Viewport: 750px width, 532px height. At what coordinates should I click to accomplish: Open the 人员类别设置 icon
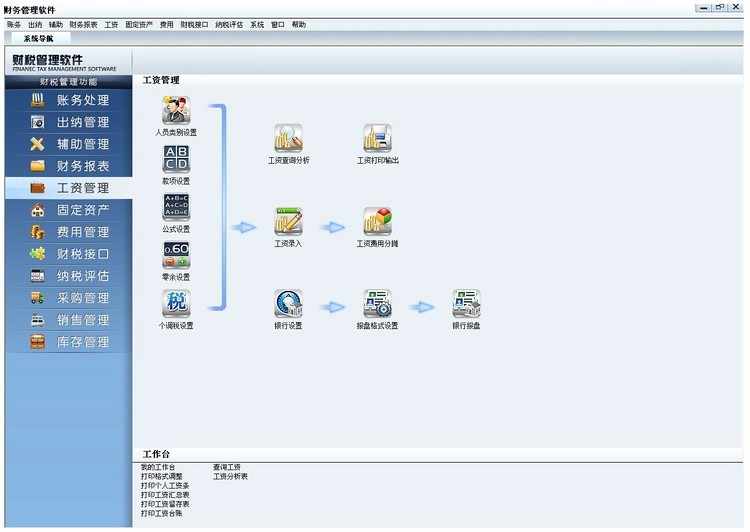click(176, 110)
